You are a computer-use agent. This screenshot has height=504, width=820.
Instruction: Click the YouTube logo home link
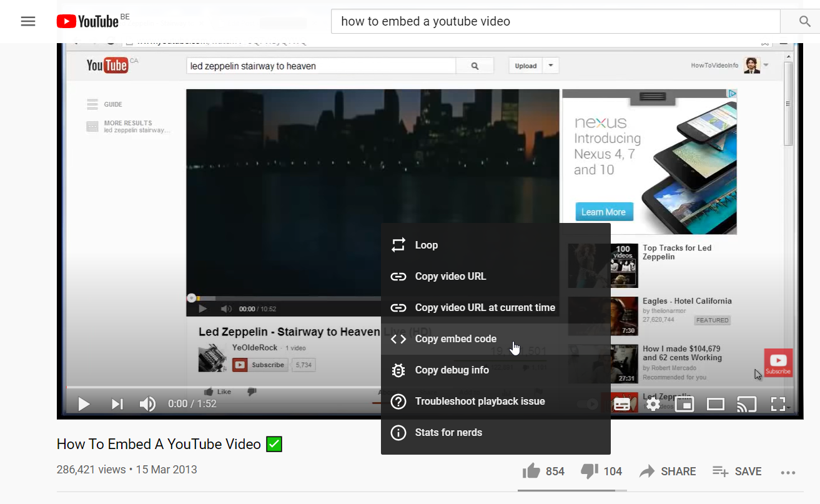(x=87, y=21)
